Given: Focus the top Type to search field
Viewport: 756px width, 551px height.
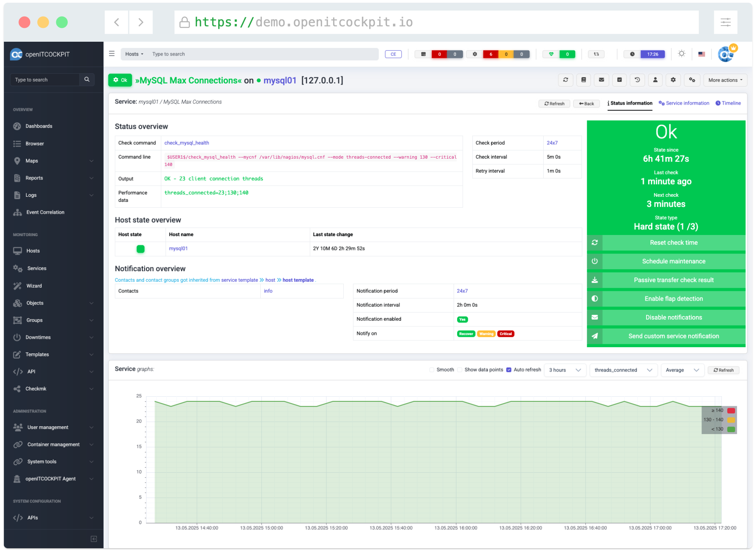Looking at the screenshot, I should click(263, 54).
